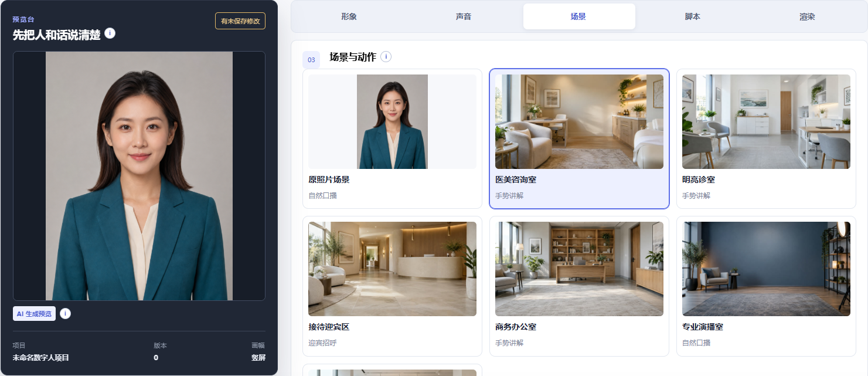This screenshot has height=376, width=868.
Task: Go to the 脚本 tab
Action: click(693, 16)
